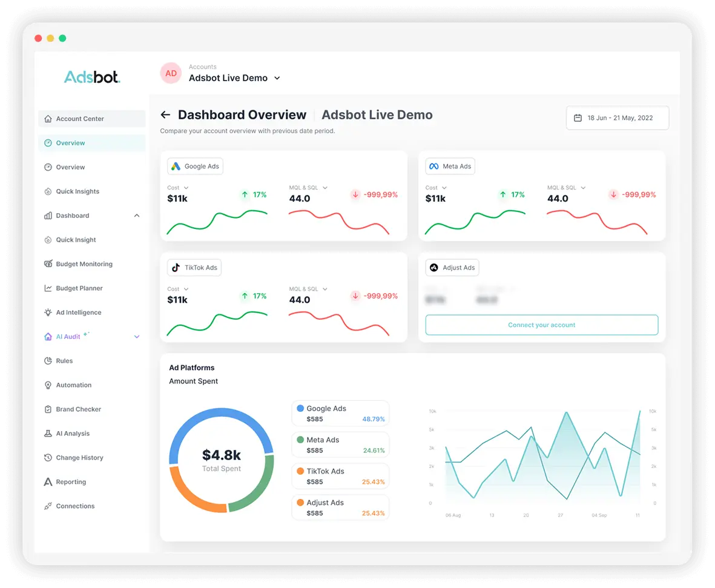Click the AD account avatar

pos(171,73)
